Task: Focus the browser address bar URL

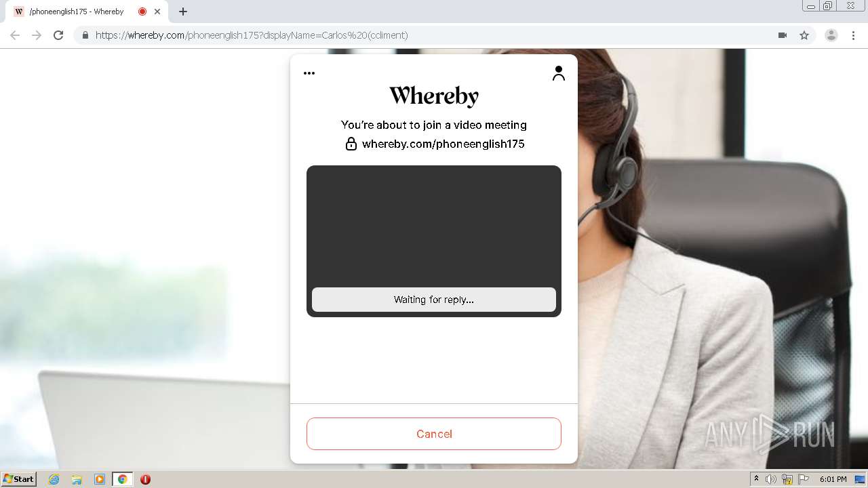Action: coord(252,35)
